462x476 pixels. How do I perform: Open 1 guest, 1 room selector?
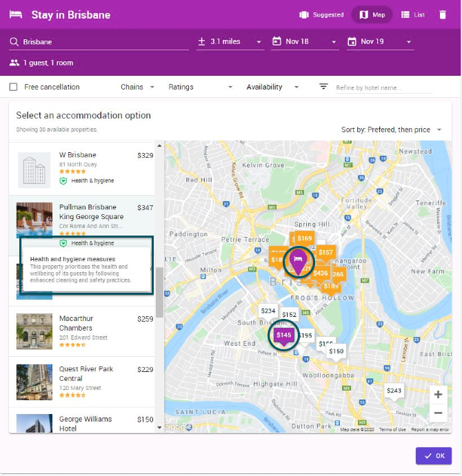coord(41,63)
